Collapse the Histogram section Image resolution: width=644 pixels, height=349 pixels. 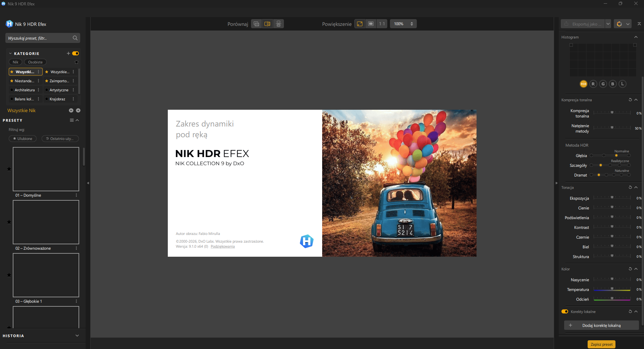tap(636, 37)
